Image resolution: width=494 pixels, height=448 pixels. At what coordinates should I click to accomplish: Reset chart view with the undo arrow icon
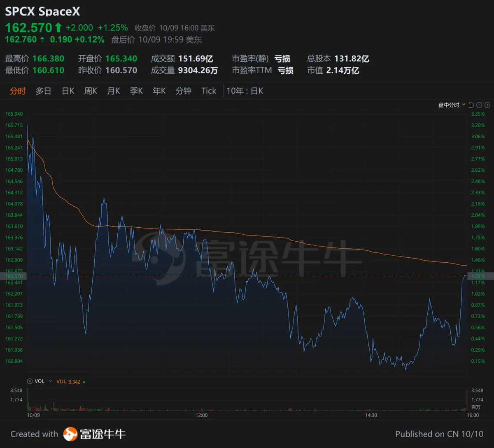click(x=471, y=105)
